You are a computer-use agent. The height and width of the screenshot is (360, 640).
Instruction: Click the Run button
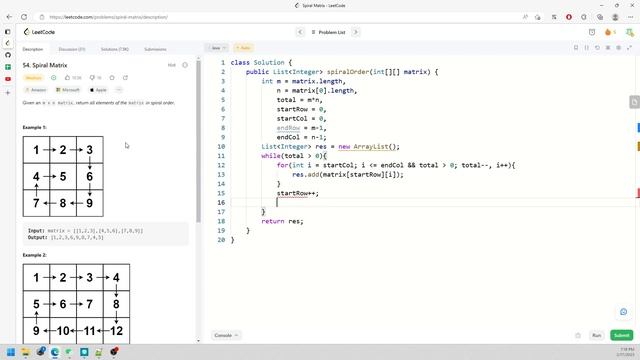point(597,335)
